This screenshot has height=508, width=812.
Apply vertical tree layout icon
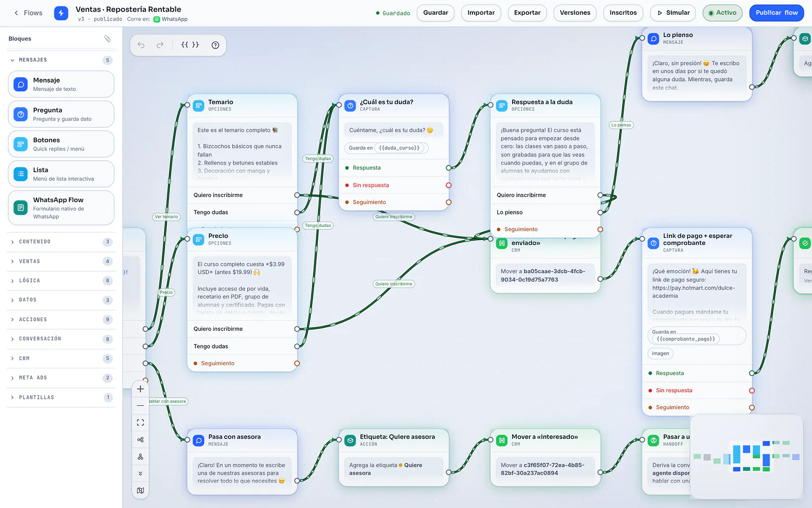141,457
